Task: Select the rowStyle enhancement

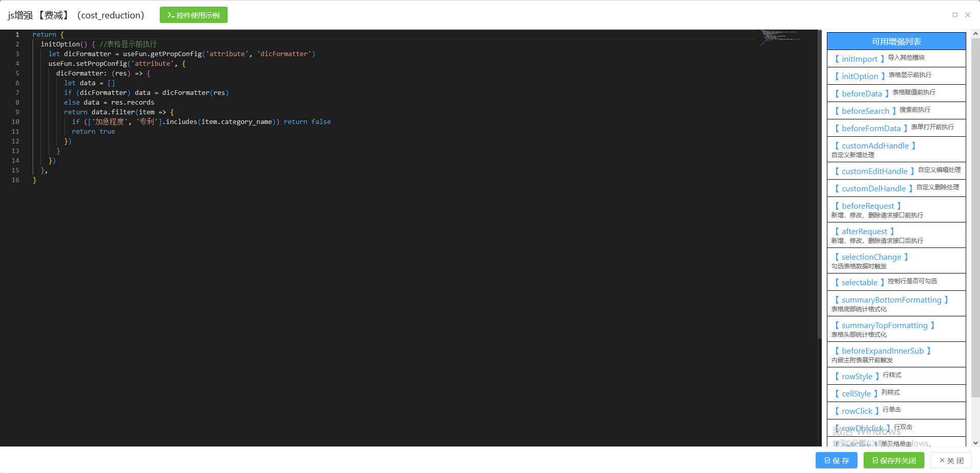Action: click(x=857, y=377)
